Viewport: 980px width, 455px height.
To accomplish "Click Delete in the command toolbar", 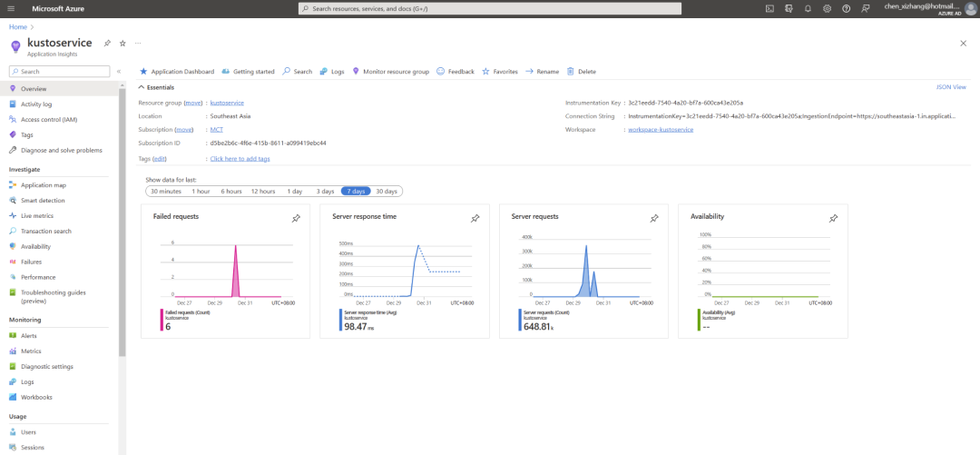I will 582,72.
